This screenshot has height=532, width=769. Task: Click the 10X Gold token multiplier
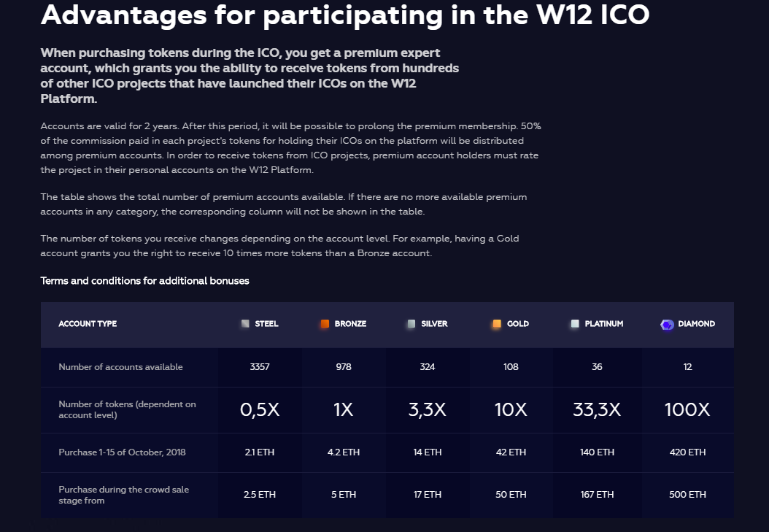(511, 410)
